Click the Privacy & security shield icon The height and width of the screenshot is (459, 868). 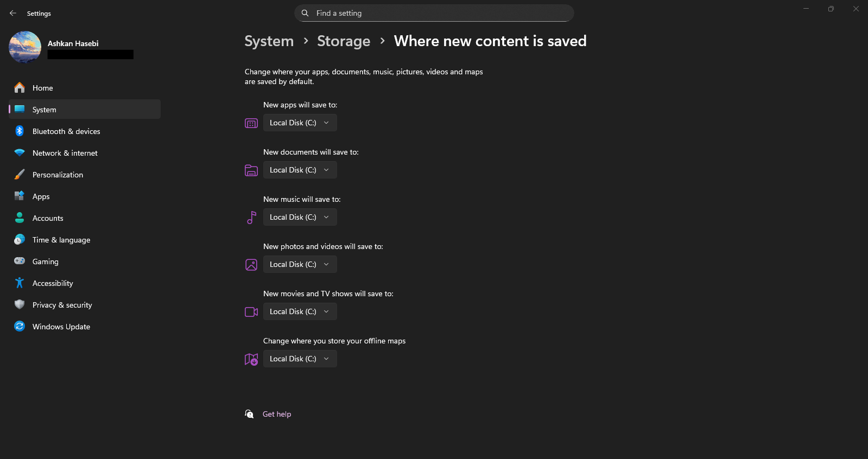(x=20, y=305)
